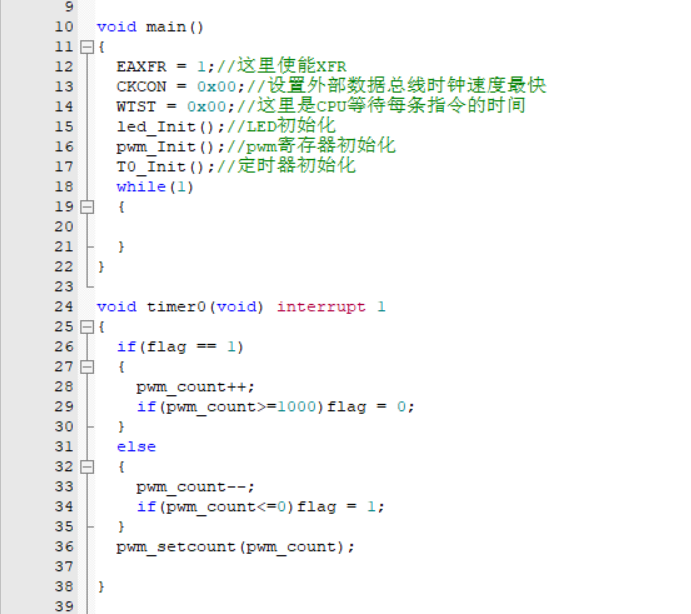Viewport: 691px width, 614px height.
Task: Collapse the else block fold at line 32
Action: (x=87, y=467)
